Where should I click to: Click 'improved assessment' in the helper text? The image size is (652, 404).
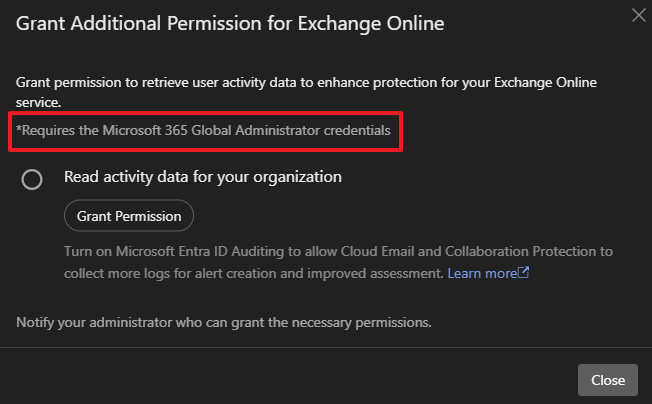[x=382, y=272]
